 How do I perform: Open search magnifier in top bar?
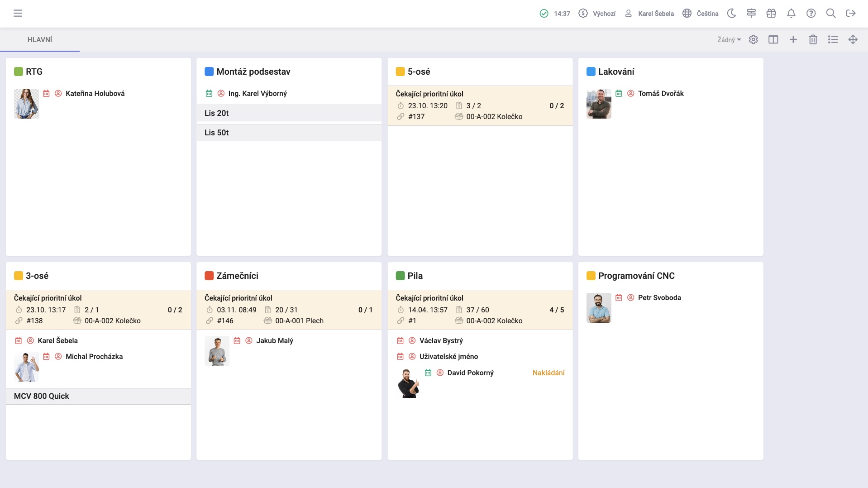click(831, 13)
